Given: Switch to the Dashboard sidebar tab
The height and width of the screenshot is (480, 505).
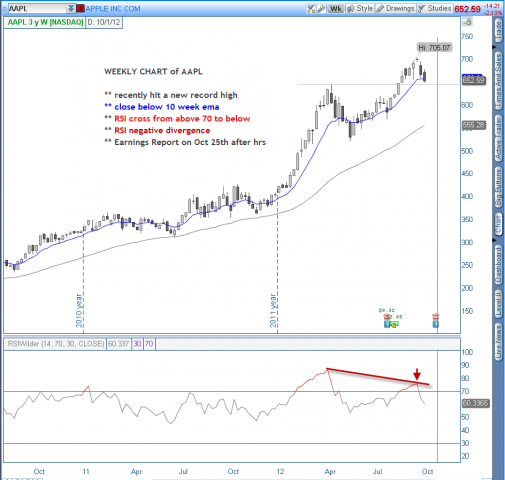Looking at the screenshot, I should [x=499, y=265].
